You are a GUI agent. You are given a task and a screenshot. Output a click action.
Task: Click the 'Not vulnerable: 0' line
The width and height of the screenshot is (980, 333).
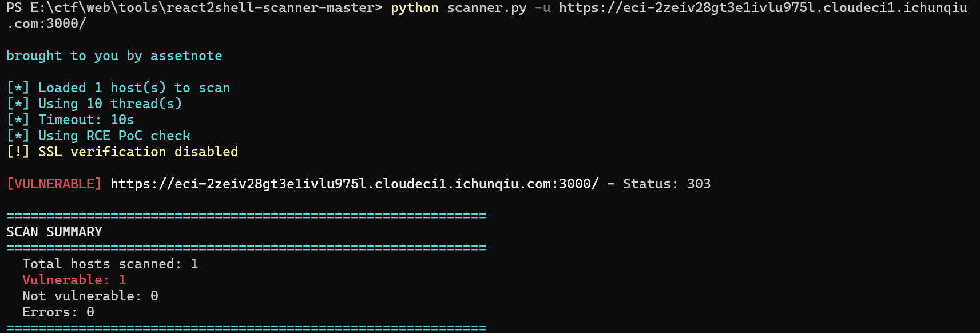tap(90, 296)
